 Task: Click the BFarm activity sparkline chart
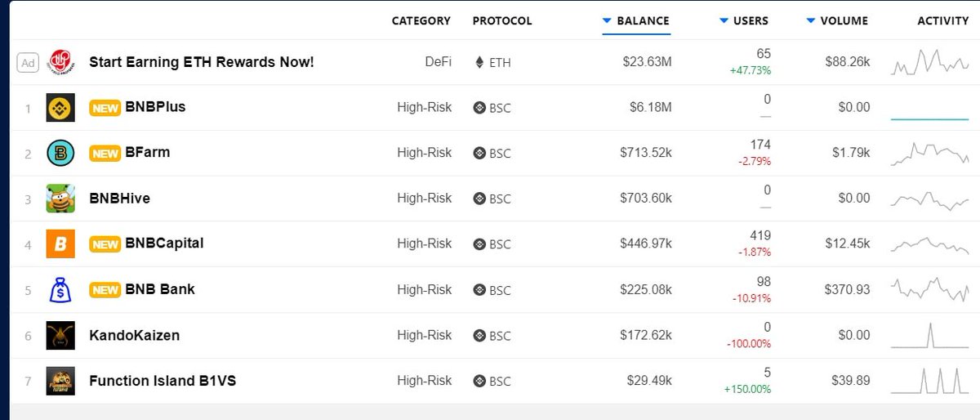929,153
